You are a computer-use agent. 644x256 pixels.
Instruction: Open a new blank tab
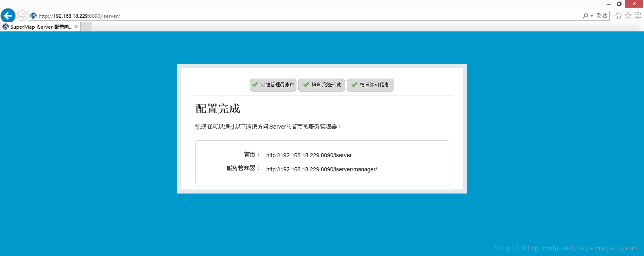86,27
